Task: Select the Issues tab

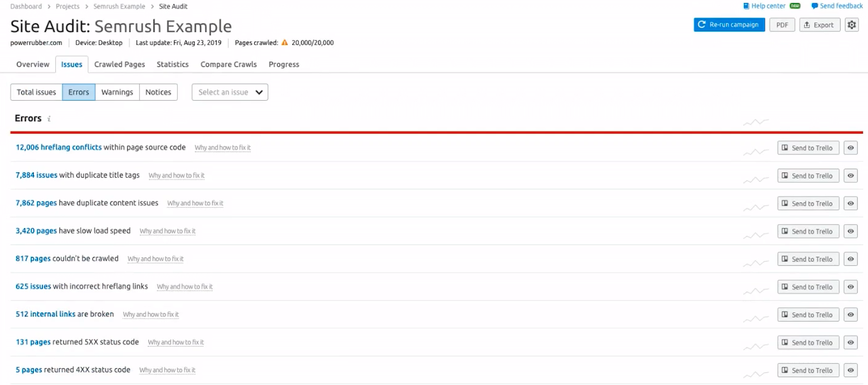Action: 72,64
